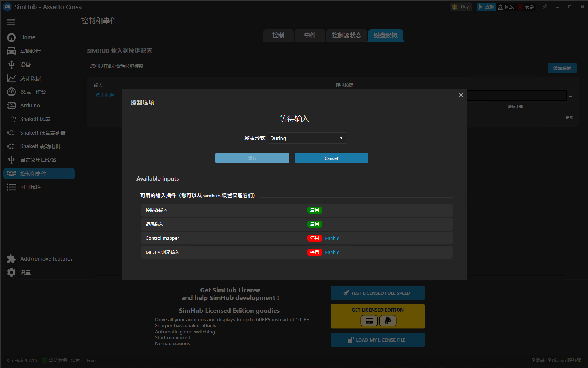Click the 停用 badge for MIDI 控制器输入

(315, 253)
